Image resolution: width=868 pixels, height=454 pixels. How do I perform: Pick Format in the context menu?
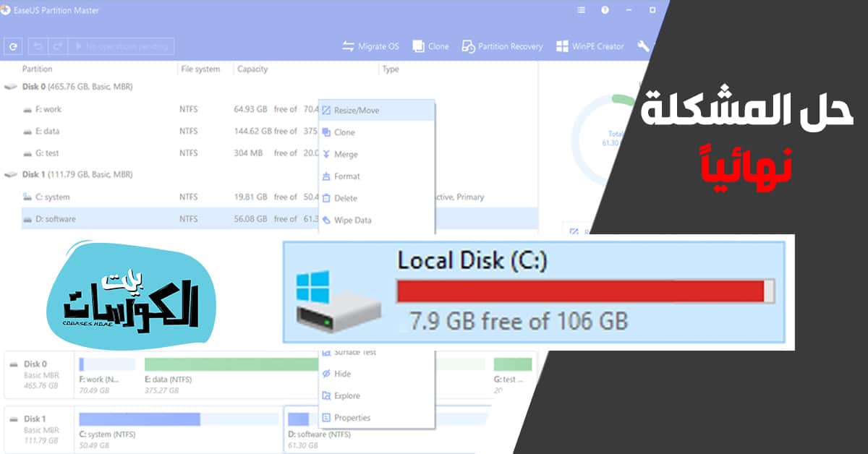pyautogui.click(x=377, y=176)
